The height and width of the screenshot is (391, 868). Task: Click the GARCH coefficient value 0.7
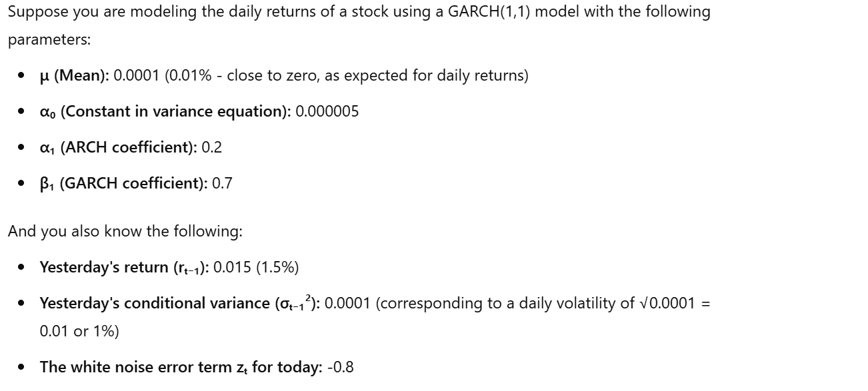point(222,183)
